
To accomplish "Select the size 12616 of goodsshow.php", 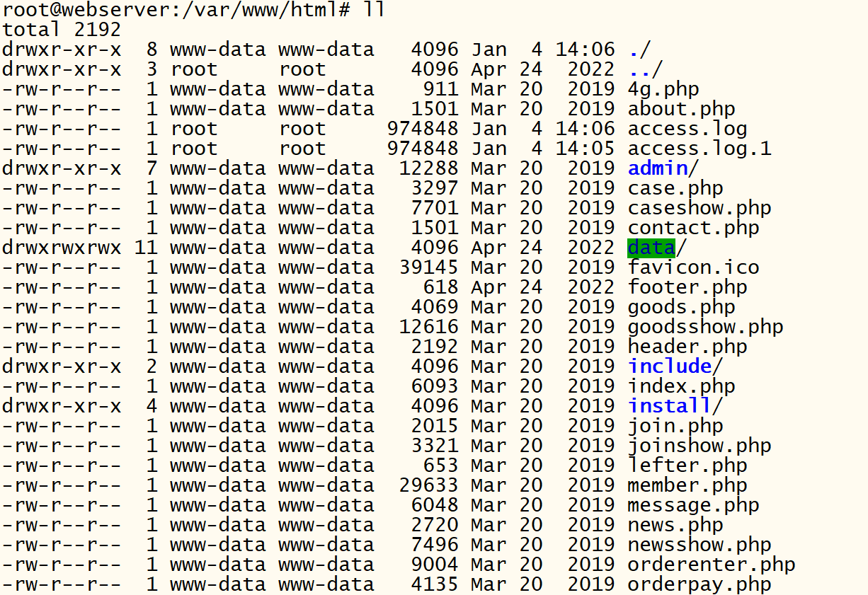I will point(428,327).
